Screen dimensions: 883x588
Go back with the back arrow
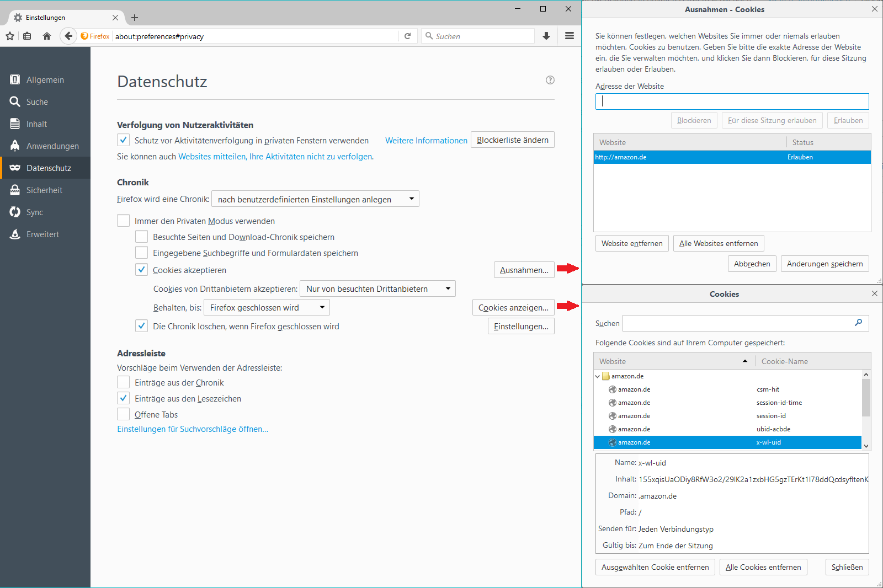pos(68,36)
